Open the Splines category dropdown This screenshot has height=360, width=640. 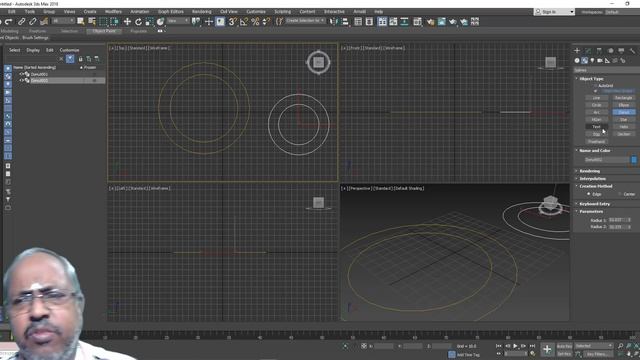pyautogui.click(x=607, y=70)
